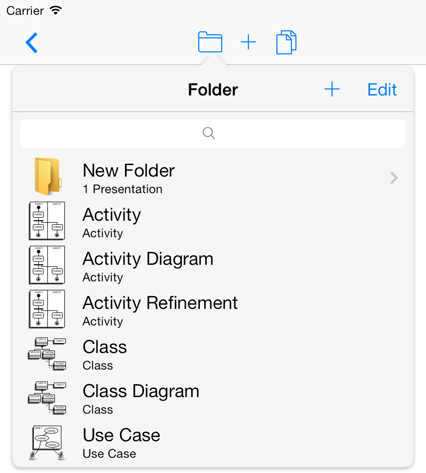Choose the Activity Refinement item

[x=213, y=309]
